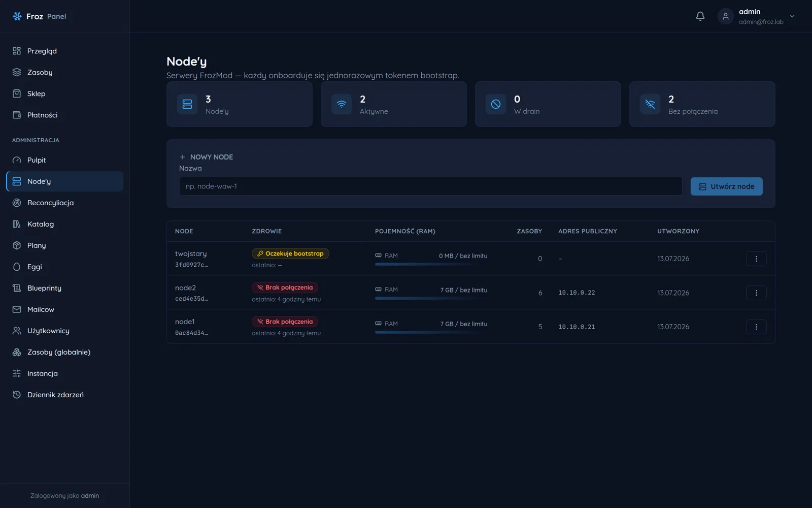The width and height of the screenshot is (812, 508).
Task: Click the node2 RAM usage bar
Action: [431, 298]
